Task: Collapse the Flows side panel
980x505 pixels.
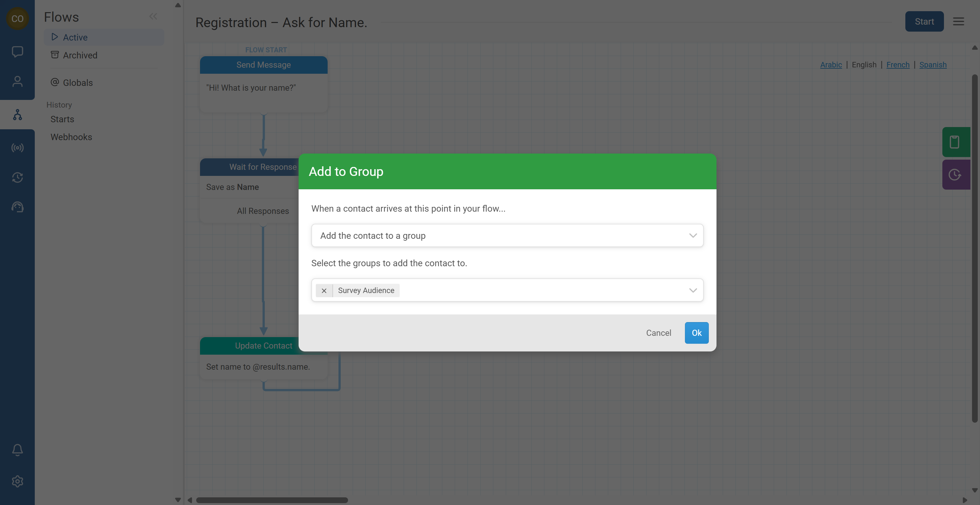Action: coord(153,16)
